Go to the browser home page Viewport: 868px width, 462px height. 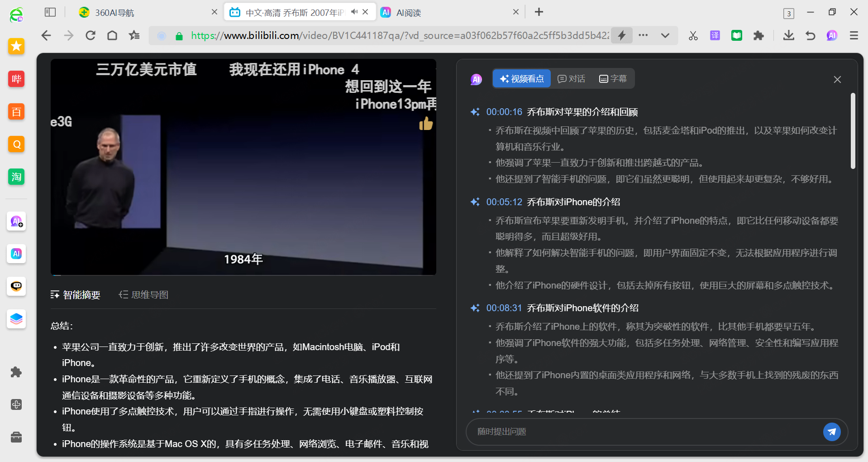point(112,35)
